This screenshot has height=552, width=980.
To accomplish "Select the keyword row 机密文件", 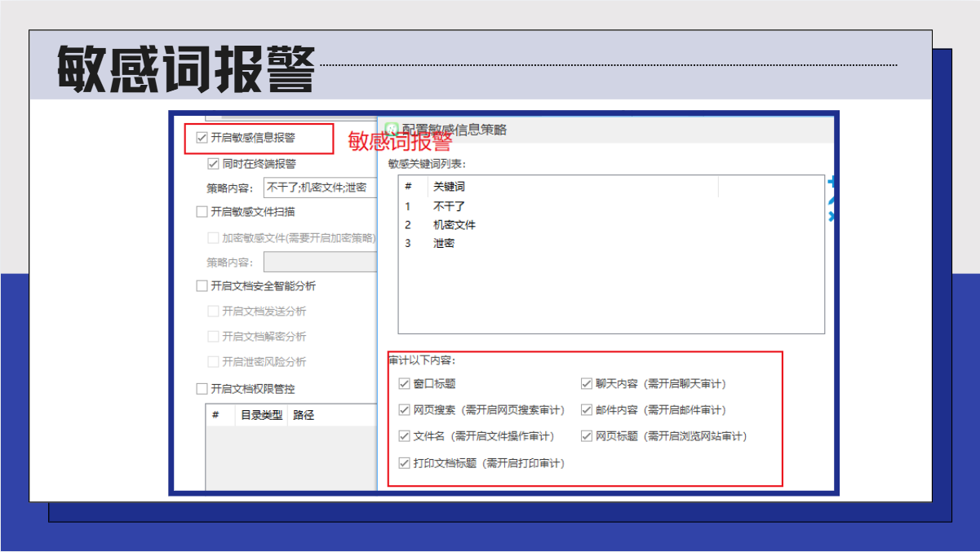I will coord(454,225).
